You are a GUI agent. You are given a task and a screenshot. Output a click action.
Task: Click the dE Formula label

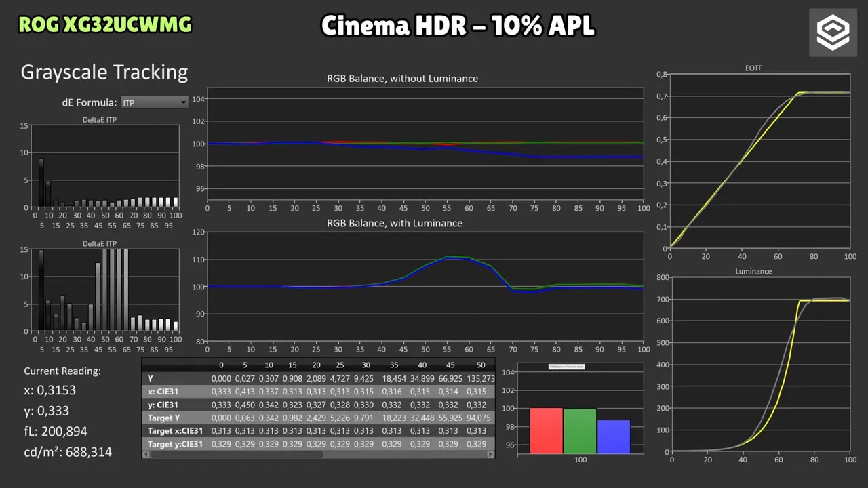tap(89, 102)
